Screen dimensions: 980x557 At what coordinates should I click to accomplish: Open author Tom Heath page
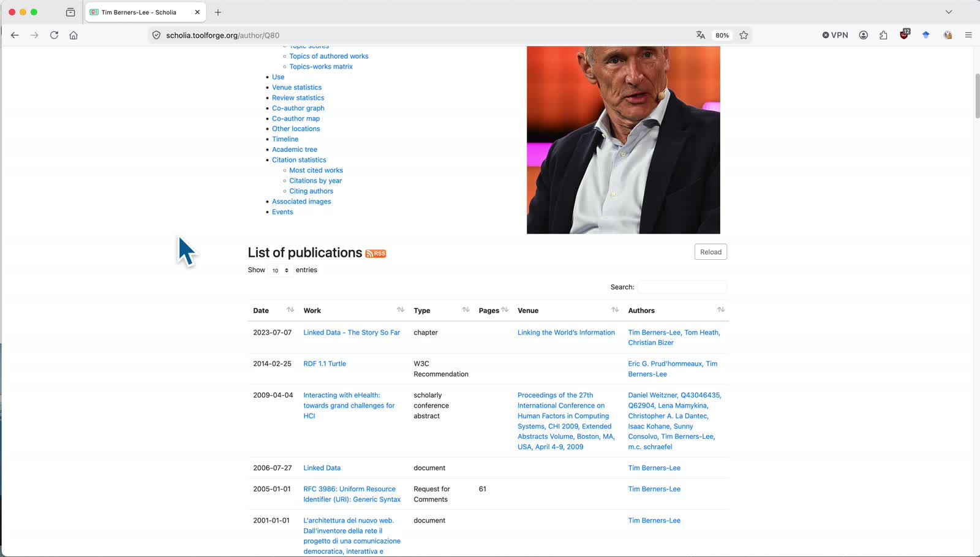(701, 333)
